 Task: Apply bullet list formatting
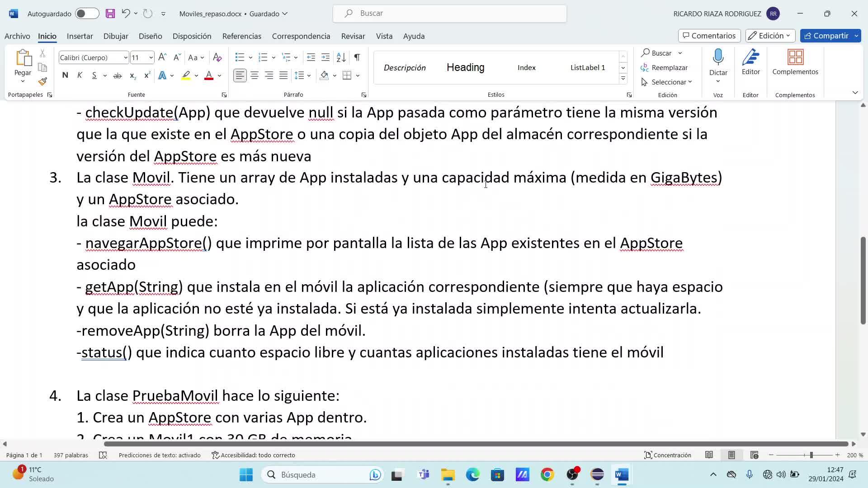(240, 57)
